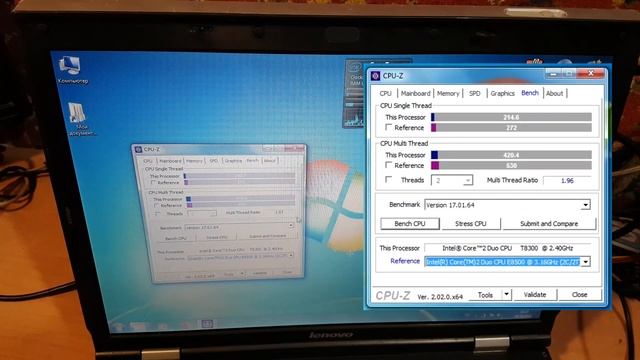This screenshot has width=640, height=360.
Task: Enable the Multi Thread Reference checkbox
Action: point(388,165)
